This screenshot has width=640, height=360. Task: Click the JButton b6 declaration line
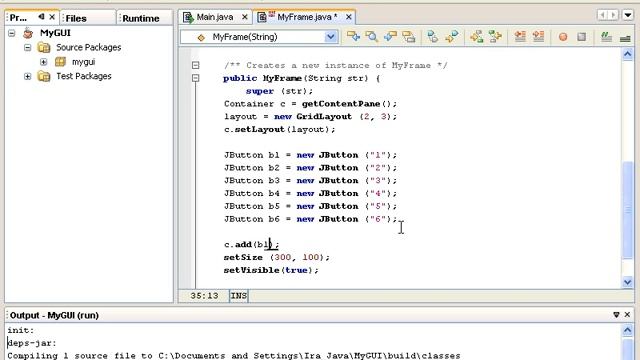[310, 219]
